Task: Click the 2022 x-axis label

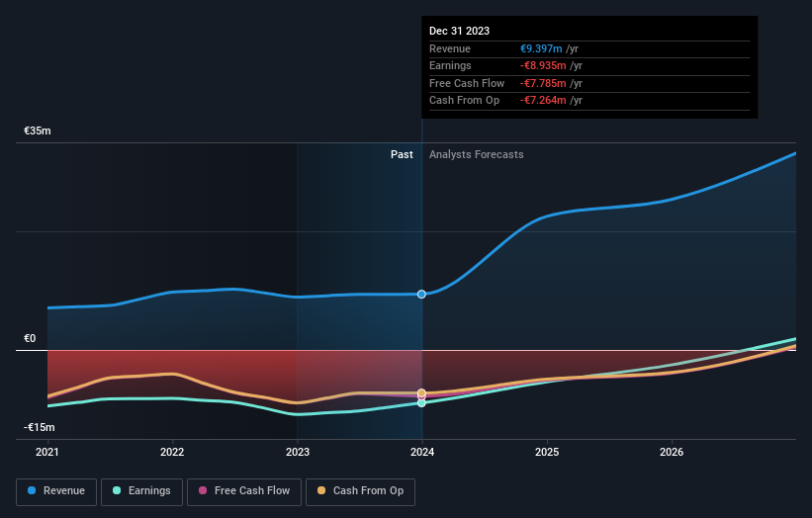Action: tap(172, 452)
